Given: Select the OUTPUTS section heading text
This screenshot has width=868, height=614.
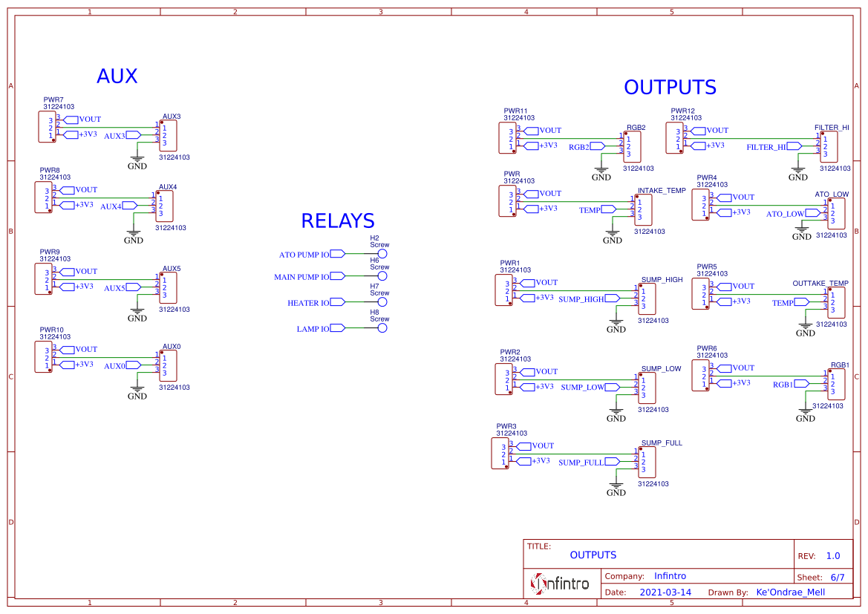Looking at the screenshot, I should (670, 87).
